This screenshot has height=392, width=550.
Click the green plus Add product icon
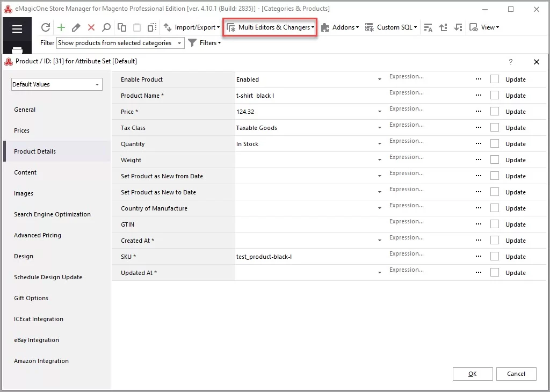(61, 27)
